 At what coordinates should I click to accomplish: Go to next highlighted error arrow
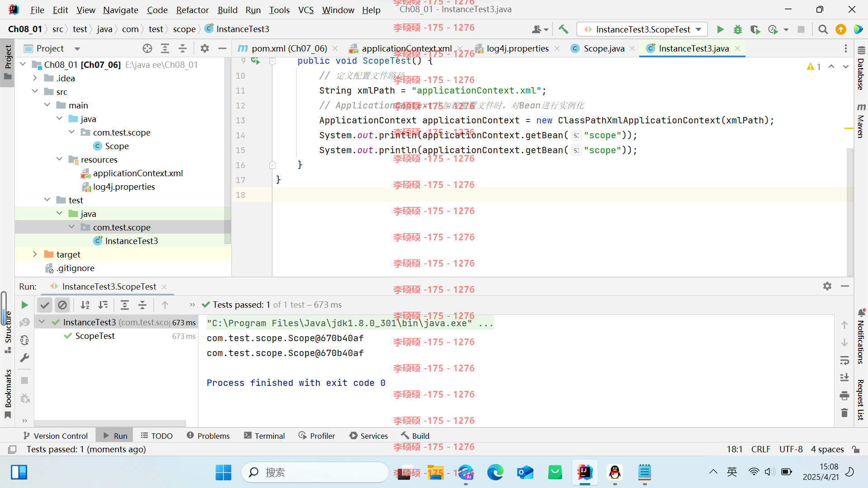pos(846,67)
